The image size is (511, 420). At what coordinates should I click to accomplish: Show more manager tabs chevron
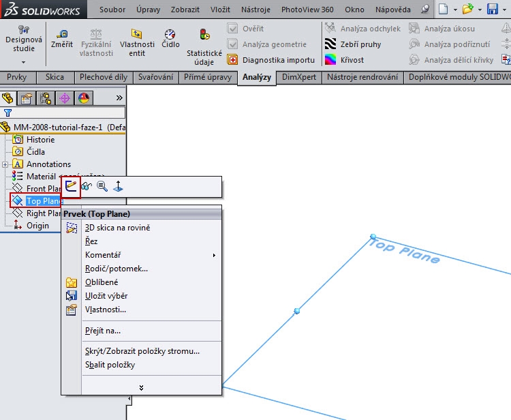(x=119, y=97)
